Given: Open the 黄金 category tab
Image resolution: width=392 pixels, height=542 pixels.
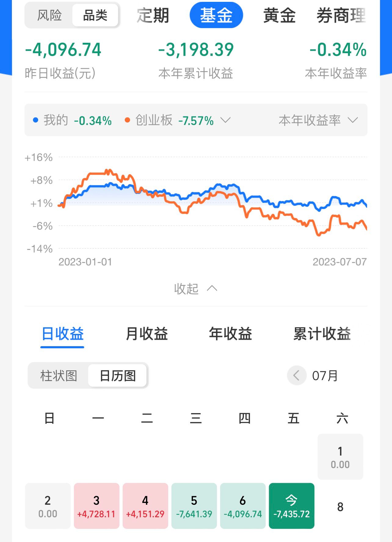Looking at the screenshot, I should [279, 15].
